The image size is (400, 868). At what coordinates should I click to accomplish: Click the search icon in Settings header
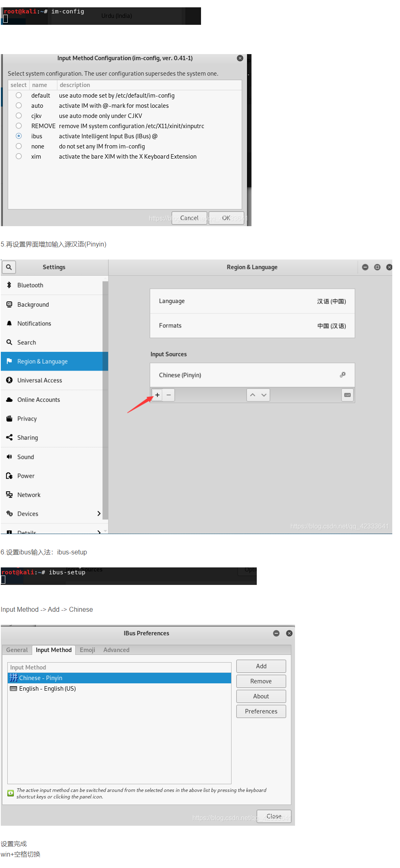9,267
